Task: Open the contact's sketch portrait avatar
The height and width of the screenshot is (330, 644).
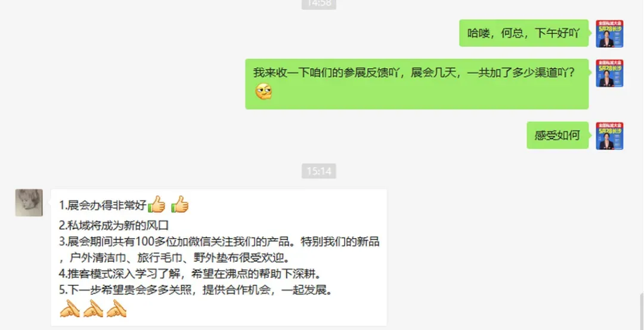Action: point(29,203)
